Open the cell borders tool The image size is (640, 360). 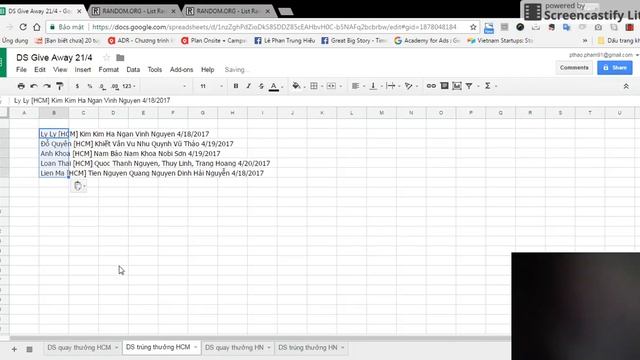pos(314,86)
